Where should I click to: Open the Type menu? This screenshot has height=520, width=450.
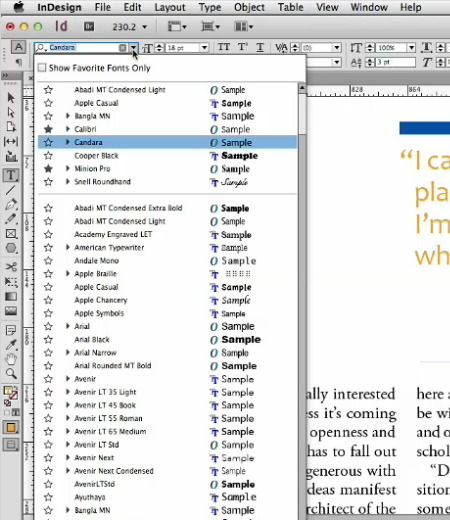click(x=210, y=7)
